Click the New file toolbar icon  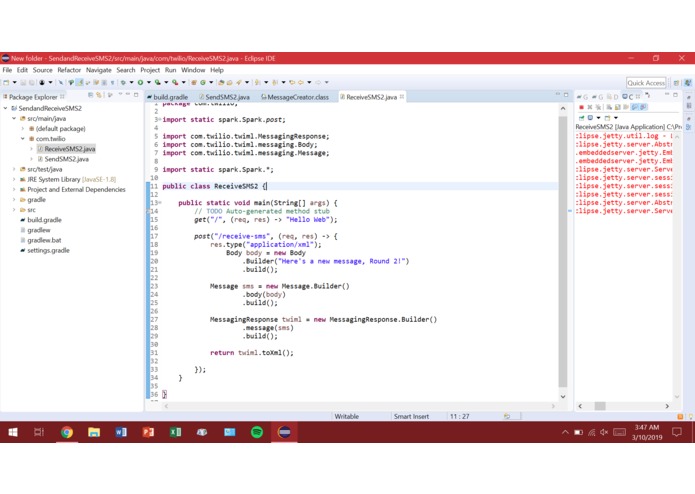point(6,82)
